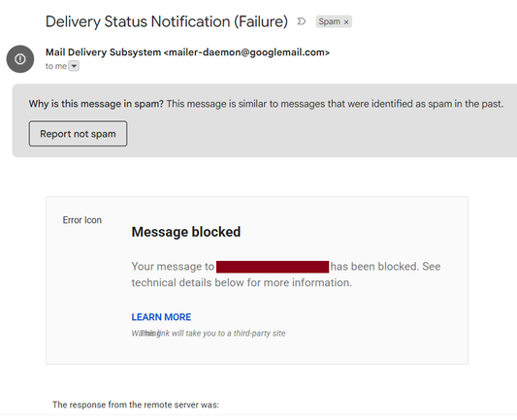Click the Error Icon image placeholder
Viewport: 517px width, 420px height.
pos(82,220)
